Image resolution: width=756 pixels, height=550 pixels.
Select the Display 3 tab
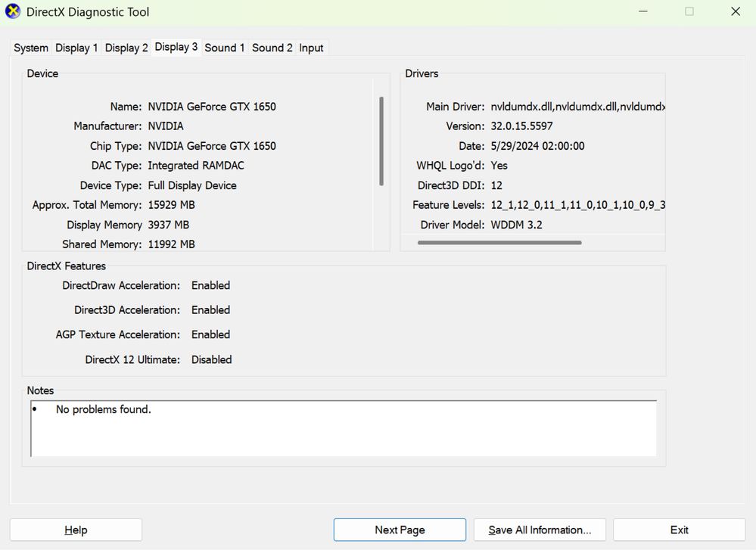(x=176, y=47)
